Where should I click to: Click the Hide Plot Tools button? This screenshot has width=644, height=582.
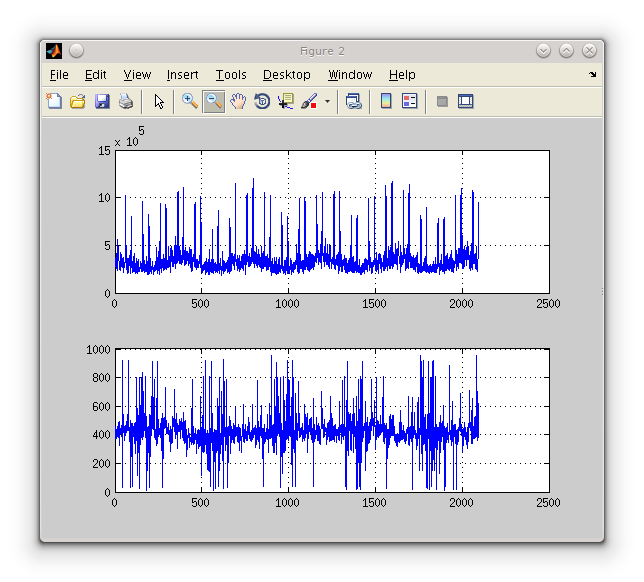click(x=442, y=101)
